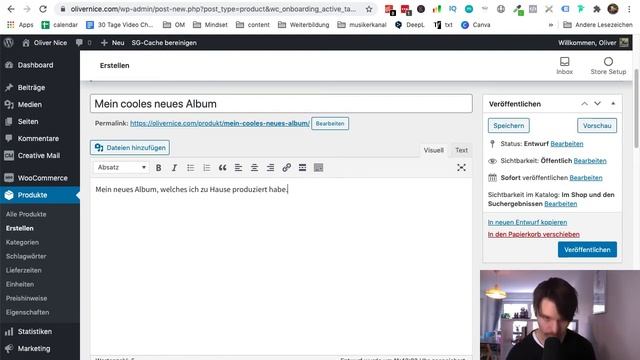Screen dimensions: 640x360
Task: Open Lieferzeiten submenu
Action: pyautogui.click(x=24, y=270)
